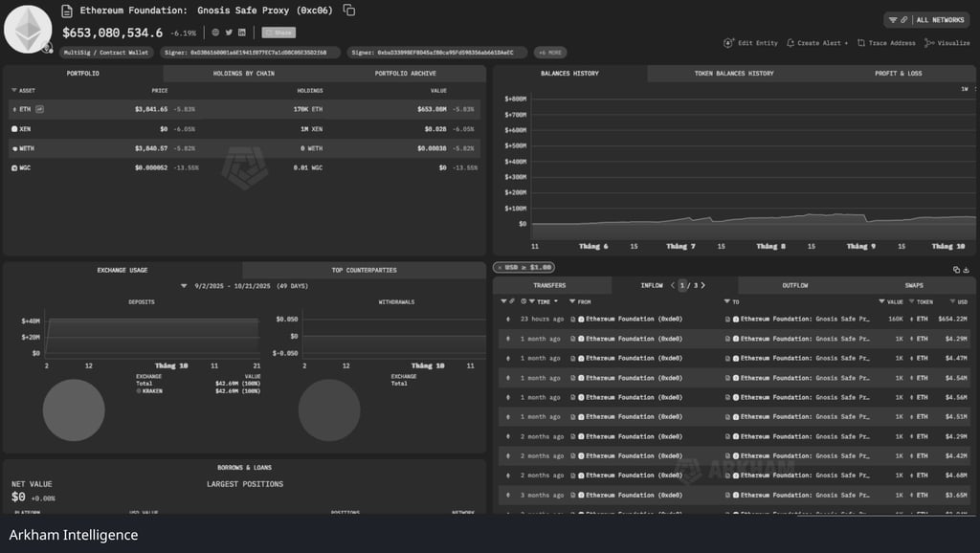Open the entity's LinkedIn icon
The width and height of the screenshot is (980, 553).
tap(242, 33)
